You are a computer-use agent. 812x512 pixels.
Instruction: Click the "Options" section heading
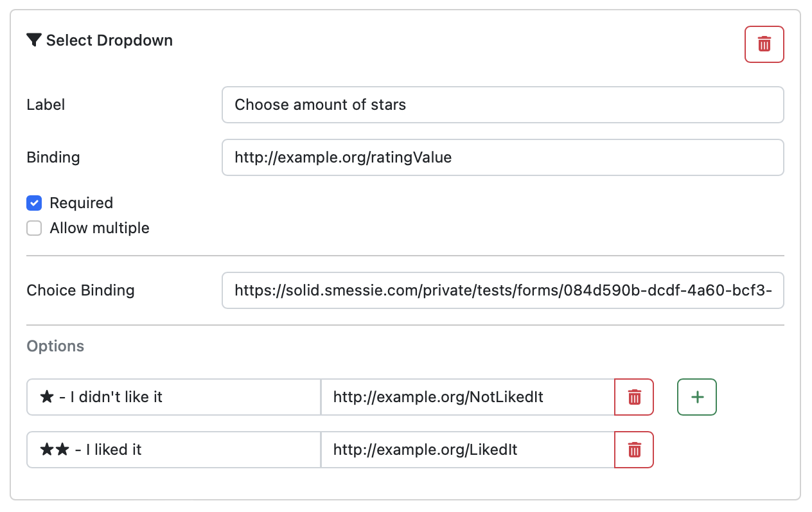coord(55,346)
